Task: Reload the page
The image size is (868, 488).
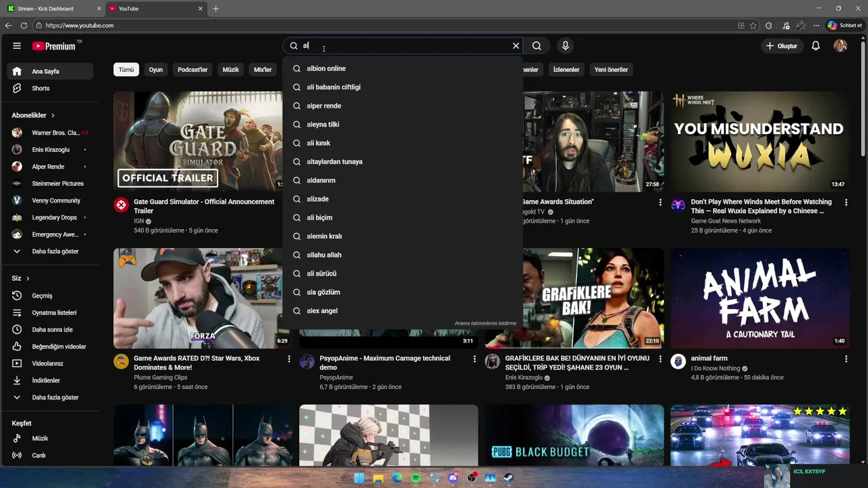Action: coord(24,25)
